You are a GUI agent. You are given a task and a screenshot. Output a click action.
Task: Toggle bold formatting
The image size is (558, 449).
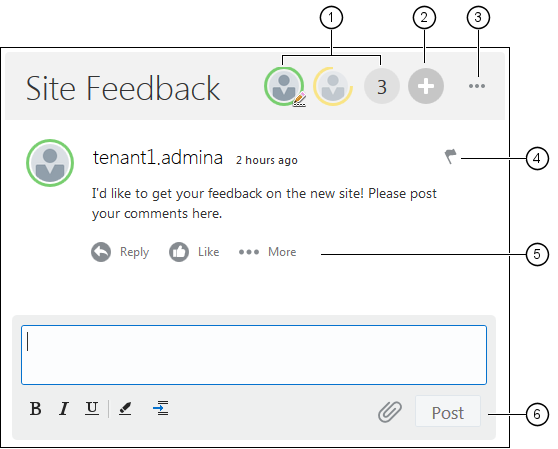pyautogui.click(x=35, y=408)
